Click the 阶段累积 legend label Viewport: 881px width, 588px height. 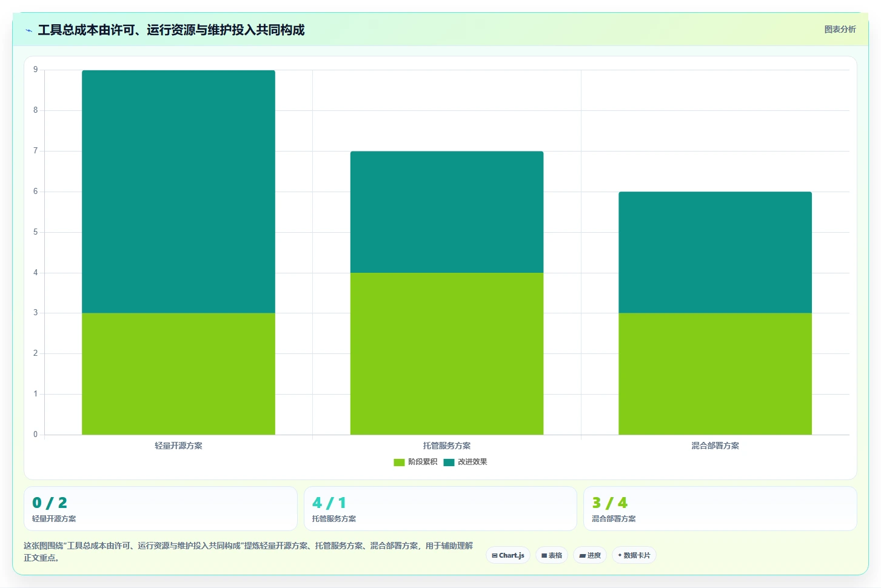tap(423, 462)
